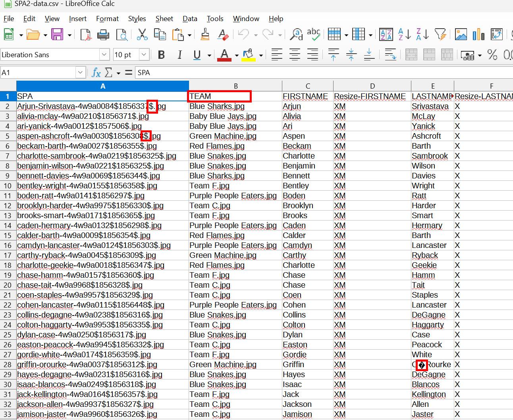The image size is (513, 420).
Task: Open the Data menu
Action: (x=190, y=19)
